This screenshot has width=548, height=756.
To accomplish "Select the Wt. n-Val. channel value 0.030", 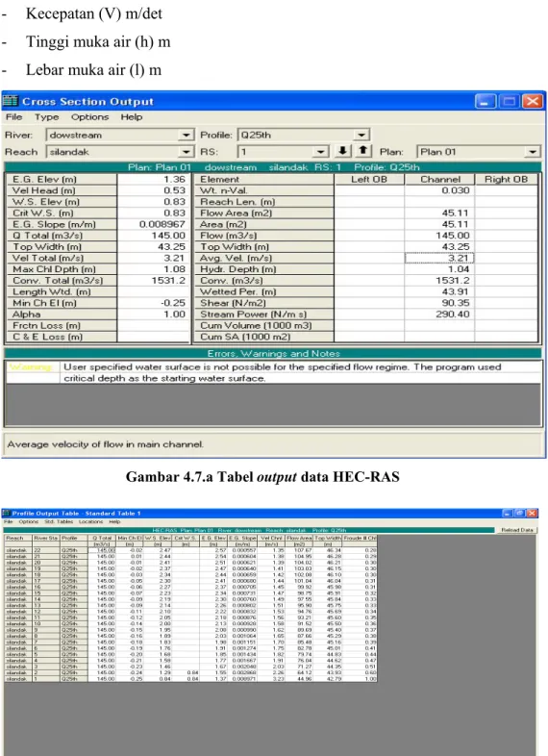I will point(439,190).
